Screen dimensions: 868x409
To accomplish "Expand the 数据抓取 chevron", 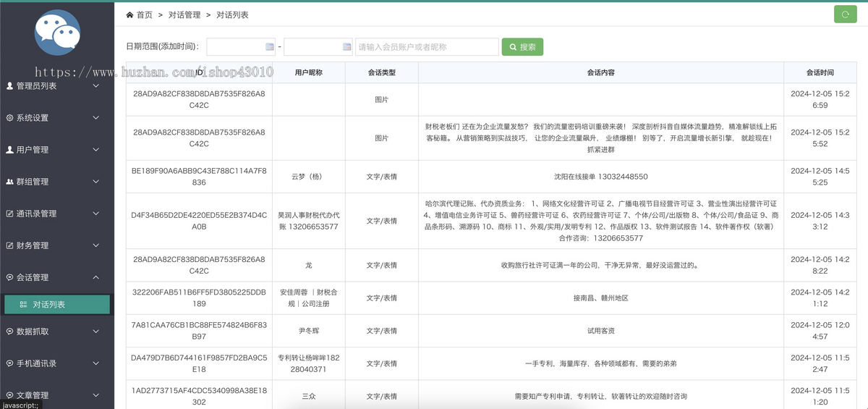I will click(x=96, y=332).
